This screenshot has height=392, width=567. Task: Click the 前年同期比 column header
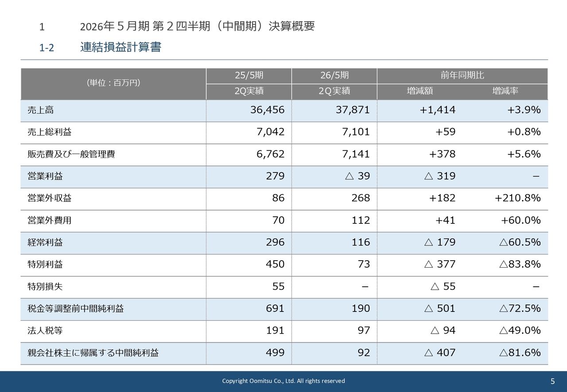(462, 76)
